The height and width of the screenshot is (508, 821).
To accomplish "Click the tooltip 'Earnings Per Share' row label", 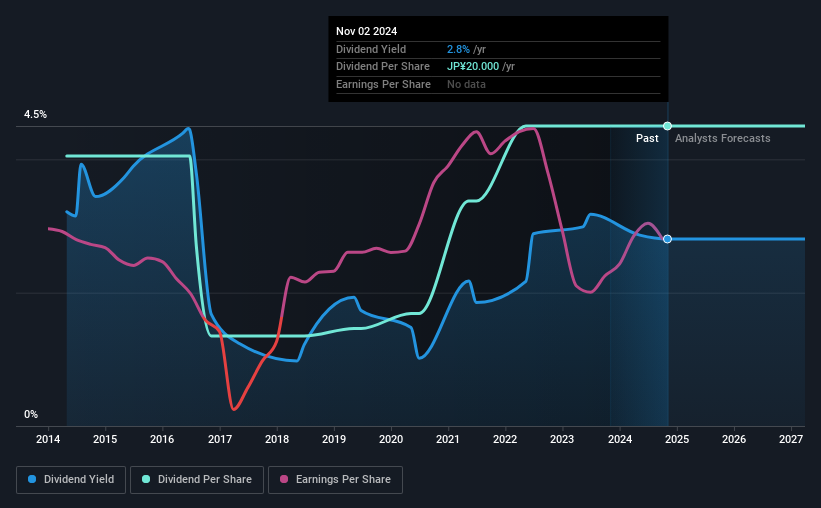I will pos(383,84).
